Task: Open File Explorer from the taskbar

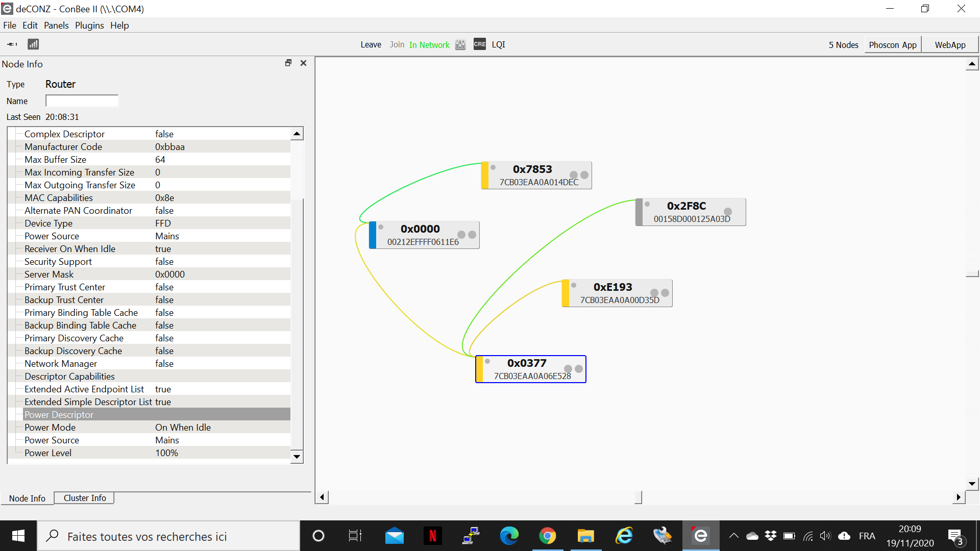Action: coord(585,536)
